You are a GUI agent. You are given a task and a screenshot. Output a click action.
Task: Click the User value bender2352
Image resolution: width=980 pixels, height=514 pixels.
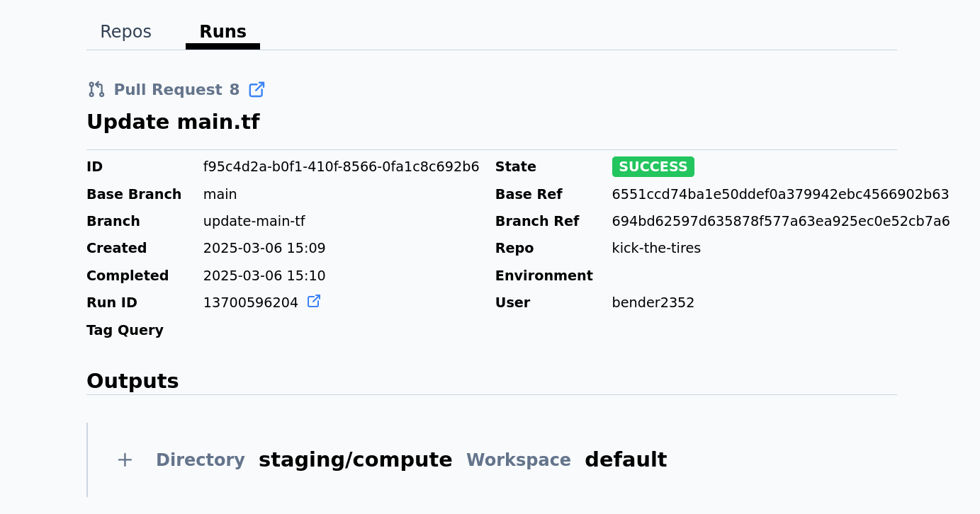pyautogui.click(x=653, y=303)
